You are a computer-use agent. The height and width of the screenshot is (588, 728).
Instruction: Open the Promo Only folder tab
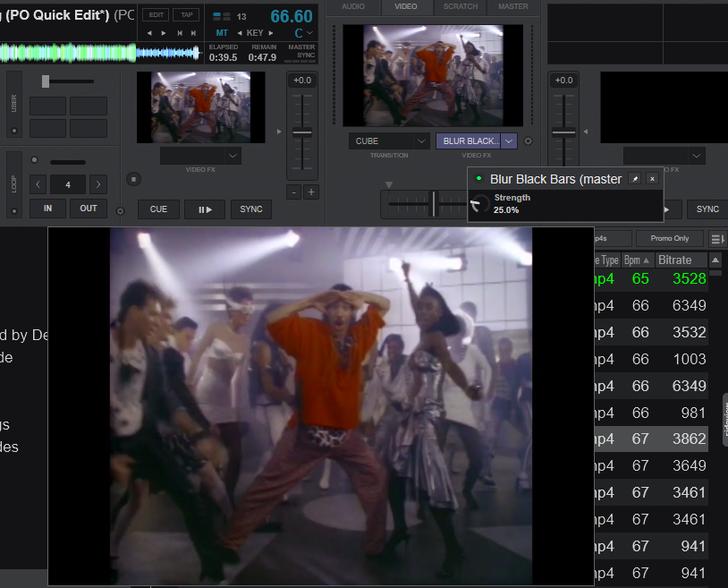pyautogui.click(x=670, y=238)
